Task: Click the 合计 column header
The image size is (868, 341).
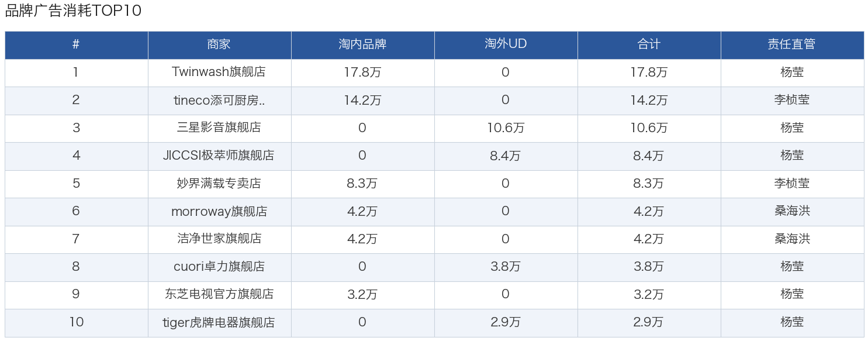Action: [649, 44]
